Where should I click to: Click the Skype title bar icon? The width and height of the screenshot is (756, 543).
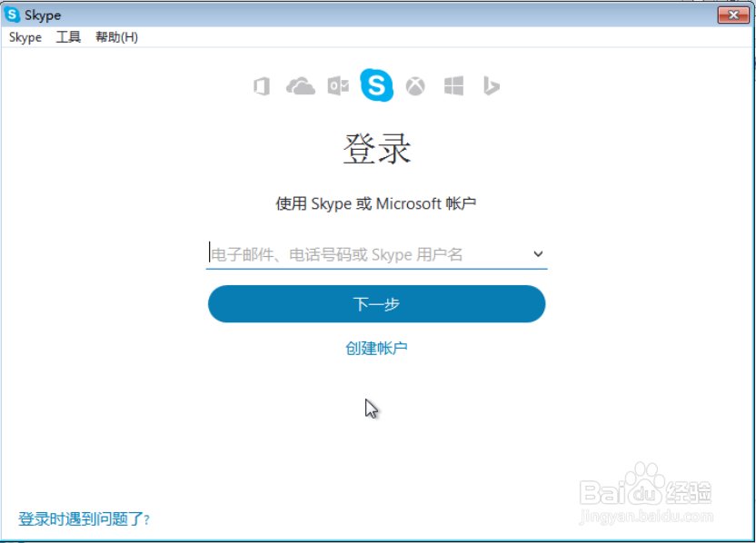(x=12, y=15)
